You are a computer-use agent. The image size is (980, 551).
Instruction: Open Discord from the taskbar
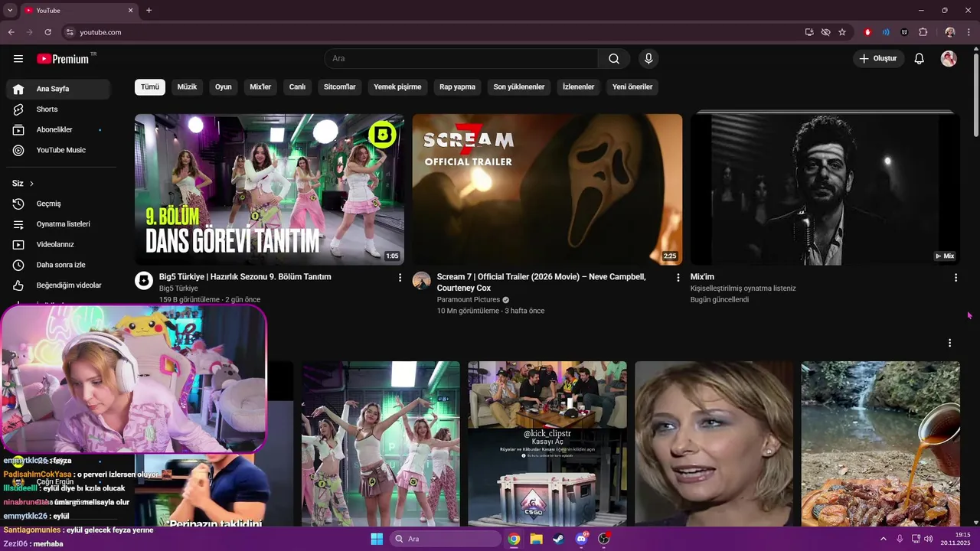[x=581, y=539]
